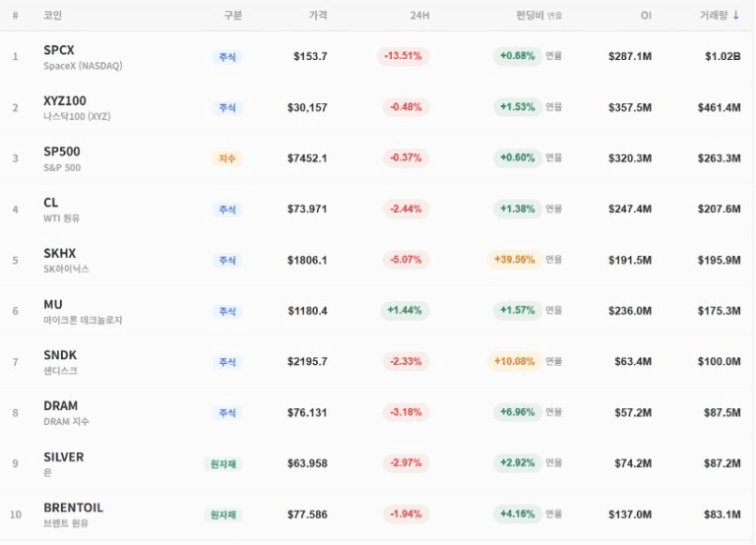Click the +39.56% funding rate badge

515,260
